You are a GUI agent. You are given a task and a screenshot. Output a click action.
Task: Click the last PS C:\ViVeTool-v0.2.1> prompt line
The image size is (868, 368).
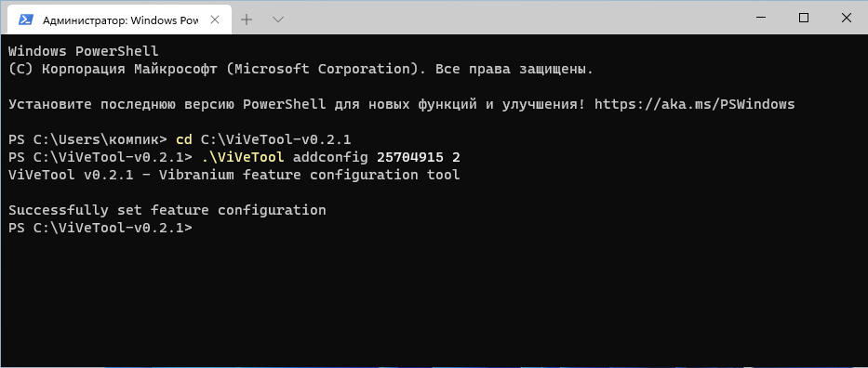point(100,228)
